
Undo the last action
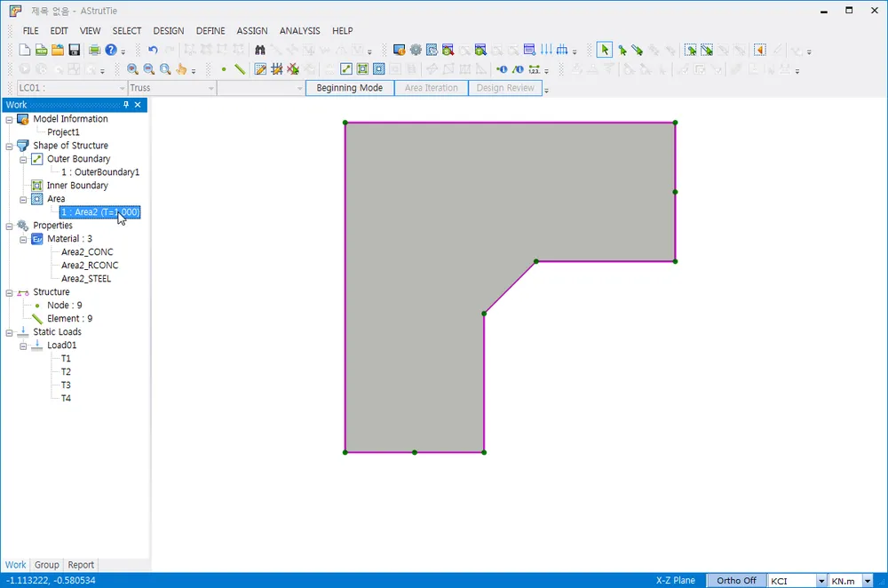(153, 51)
